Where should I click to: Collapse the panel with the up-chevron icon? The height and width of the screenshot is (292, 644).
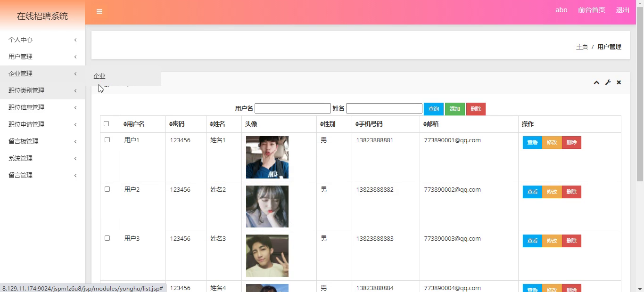pos(596,82)
